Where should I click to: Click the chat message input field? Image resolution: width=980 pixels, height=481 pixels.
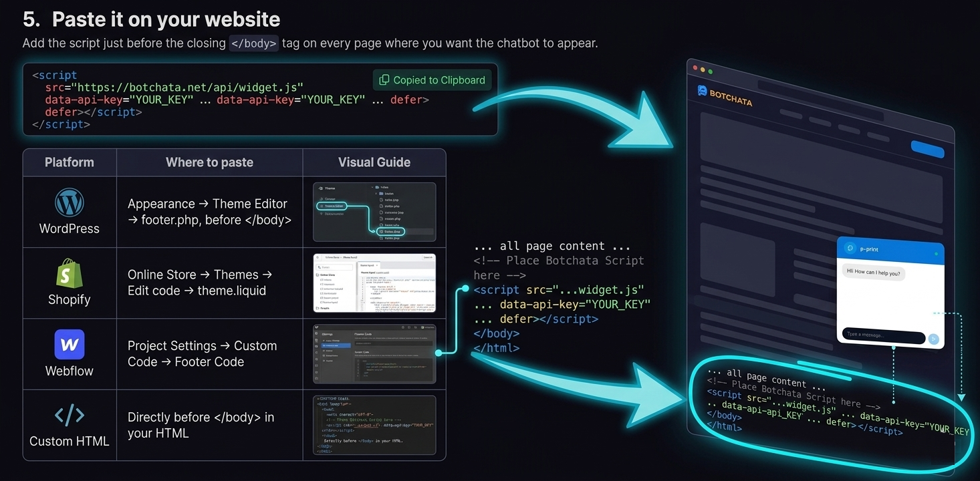coord(883,335)
